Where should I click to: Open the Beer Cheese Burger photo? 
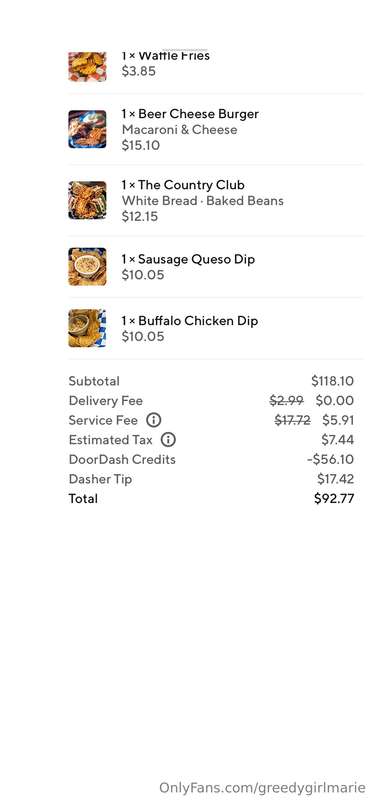[x=87, y=129]
